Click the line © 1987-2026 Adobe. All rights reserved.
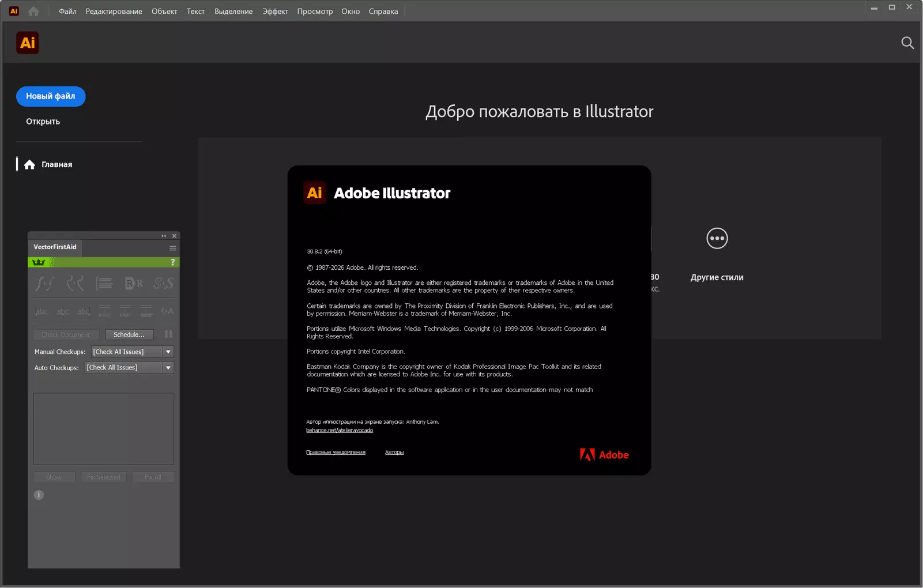The width and height of the screenshot is (923, 588). click(x=363, y=267)
